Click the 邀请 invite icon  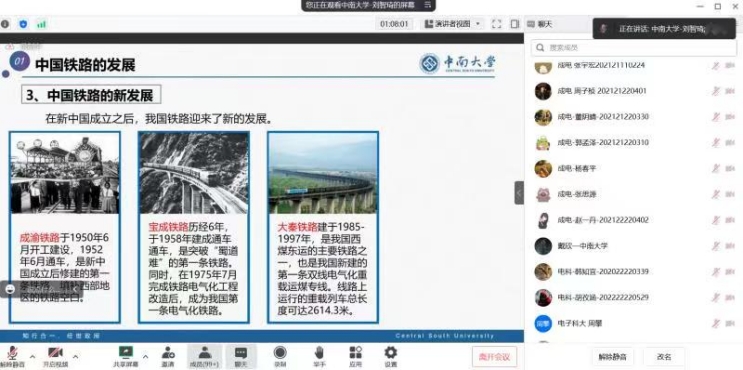tap(168, 357)
